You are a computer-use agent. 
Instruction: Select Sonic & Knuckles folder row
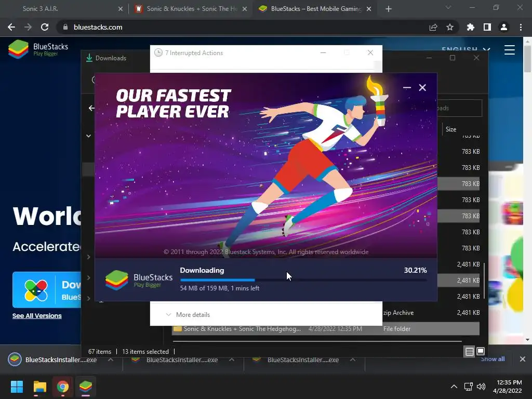click(326, 328)
